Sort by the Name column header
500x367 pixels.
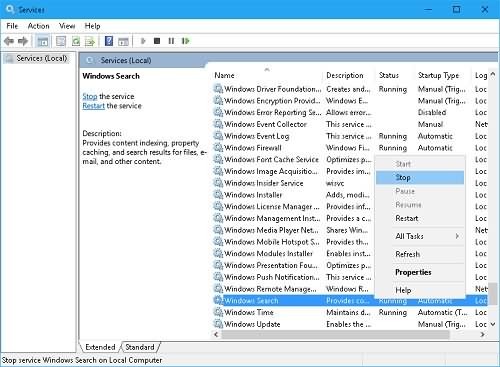point(267,75)
